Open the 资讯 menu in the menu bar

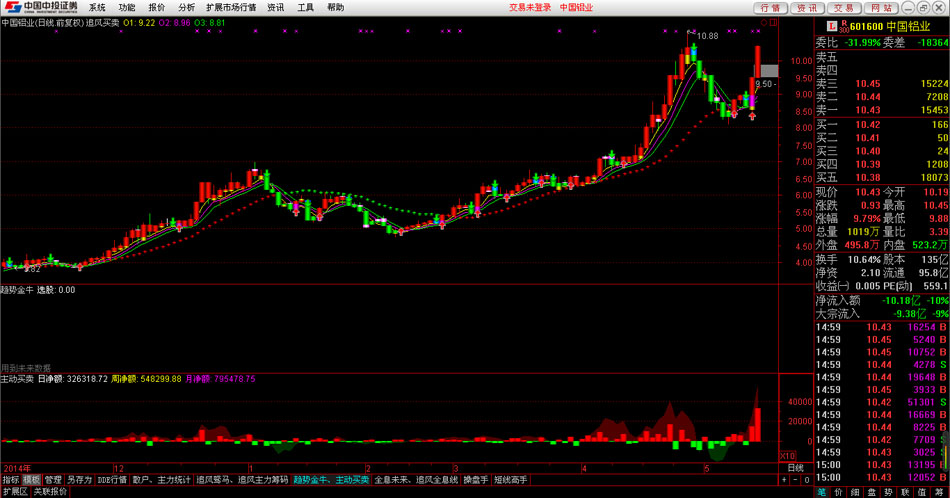point(275,7)
